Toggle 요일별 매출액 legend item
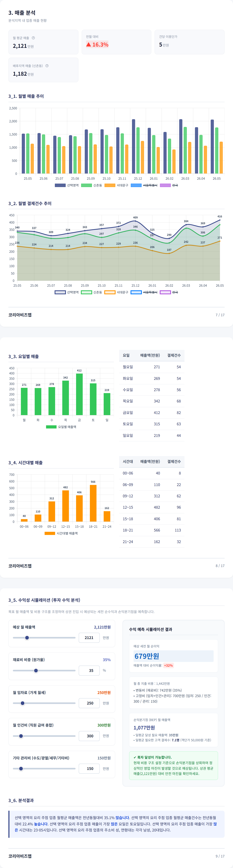Image resolution: width=233 pixels, height=868 pixels. 61,427
